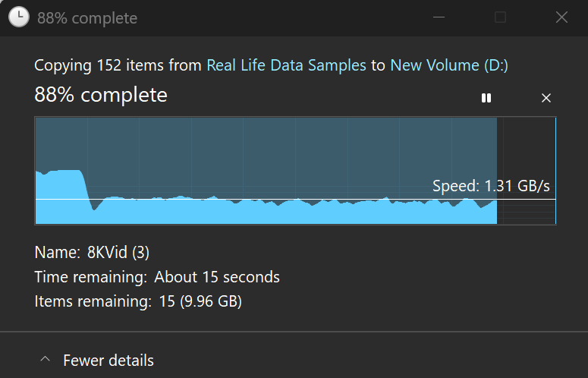This screenshot has height=378, width=588.
Task: Pause the file copy operation
Action: pyautogui.click(x=486, y=98)
